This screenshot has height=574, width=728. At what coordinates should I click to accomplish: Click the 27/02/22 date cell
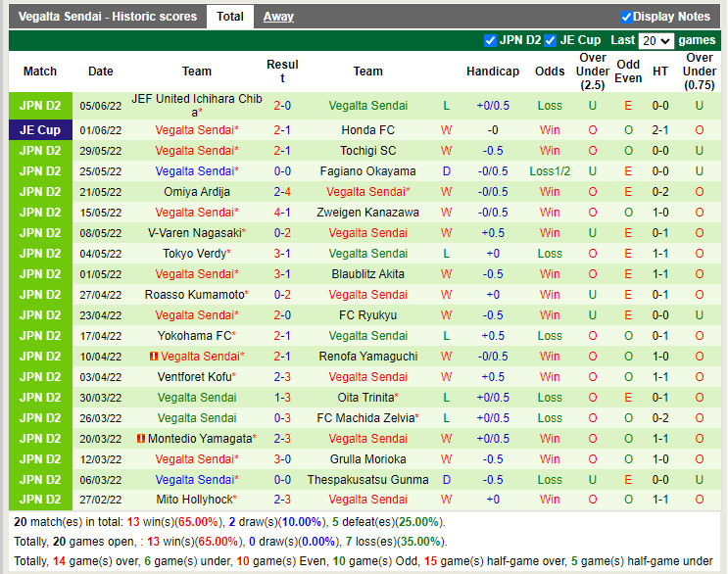coord(101,500)
